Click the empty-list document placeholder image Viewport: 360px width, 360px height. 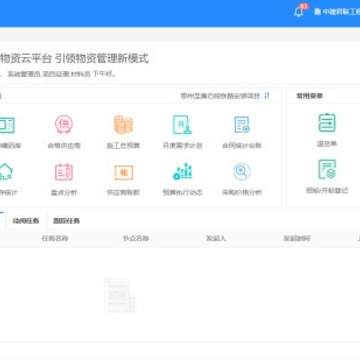[120, 295]
